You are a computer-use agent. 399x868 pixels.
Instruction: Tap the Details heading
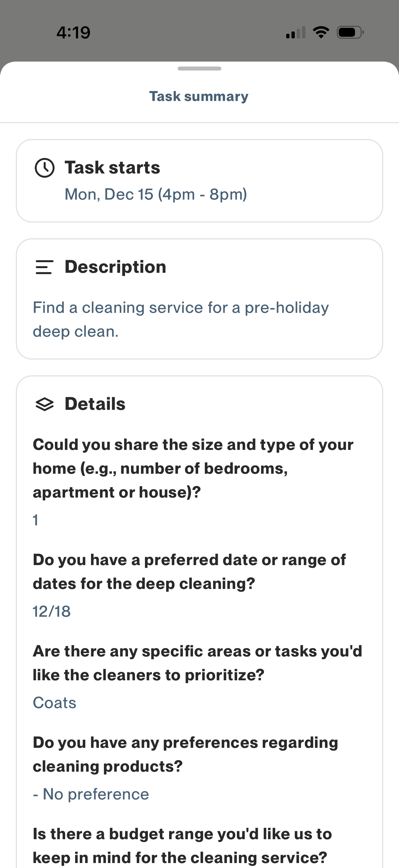[x=95, y=404]
